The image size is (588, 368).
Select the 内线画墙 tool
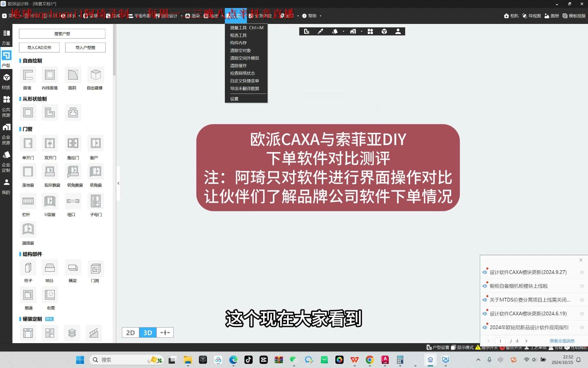50,75
